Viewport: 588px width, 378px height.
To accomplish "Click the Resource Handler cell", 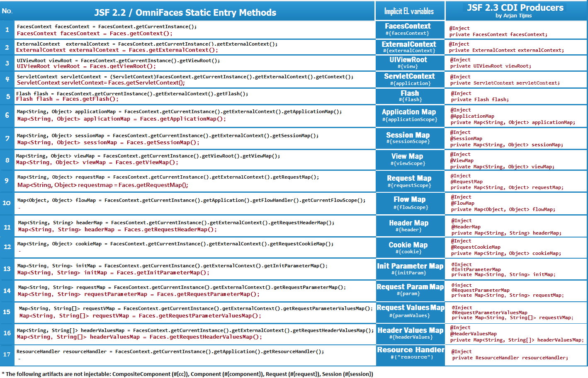I will pos(410,355).
